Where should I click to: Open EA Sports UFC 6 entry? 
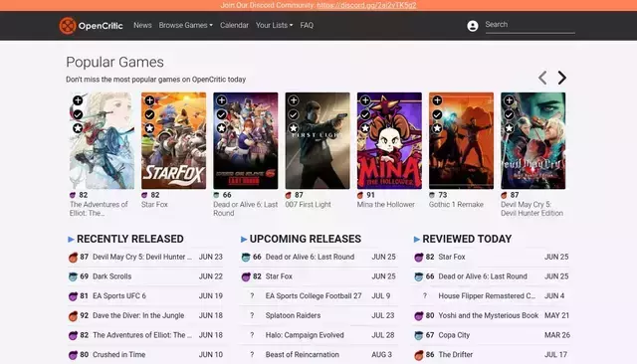[119, 295]
